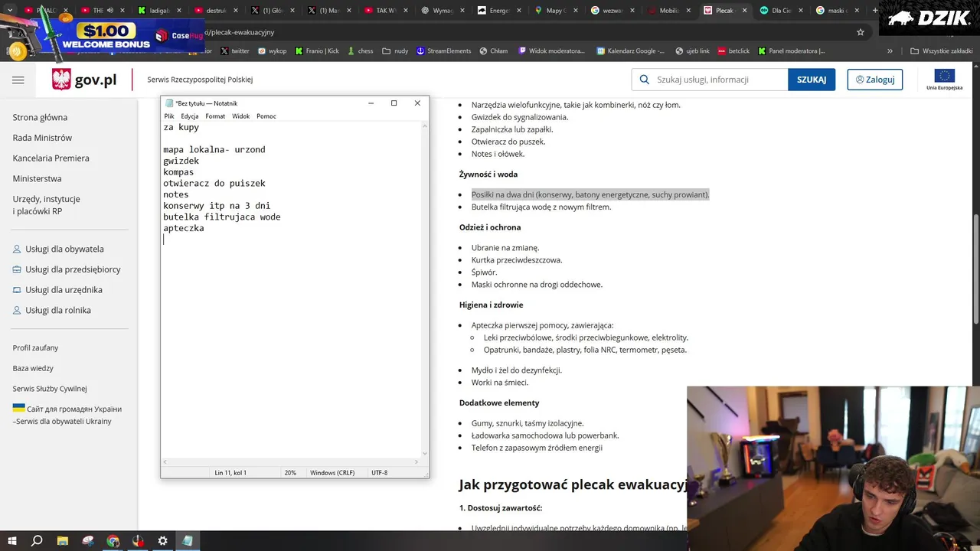This screenshot has height=551, width=980.
Task: Open the nudy bookmarks folder
Action: (395, 51)
